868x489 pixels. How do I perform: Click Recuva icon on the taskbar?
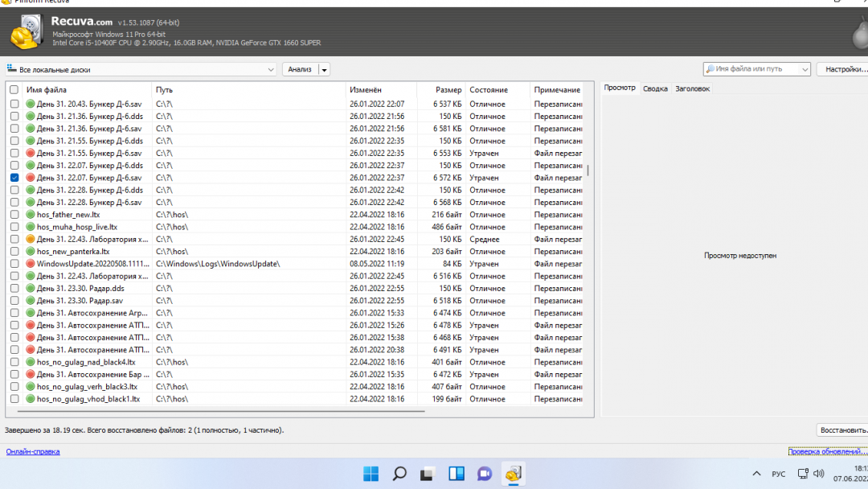pos(513,474)
